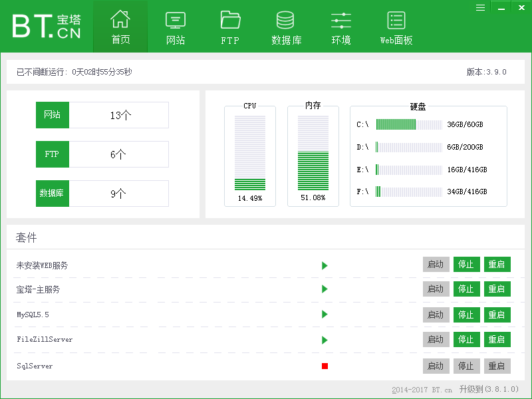Click the CPU usage meter
This screenshot has width=532, height=399.
pyautogui.click(x=249, y=153)
